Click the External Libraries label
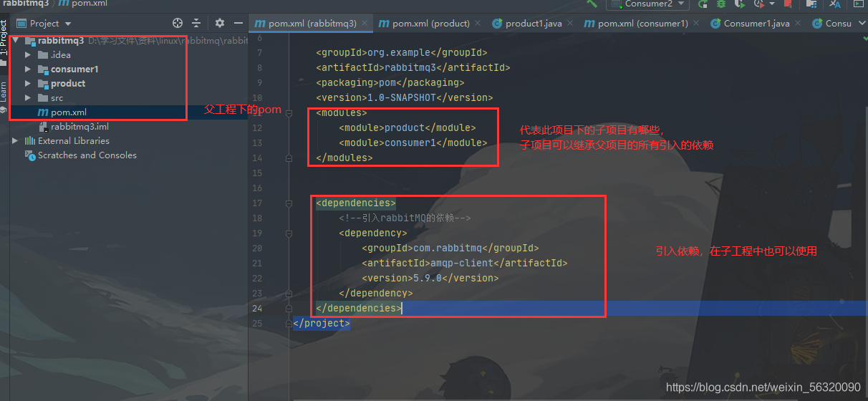This screenshot has width=868, height=401. pyautogui.click(x=74, y=140)
